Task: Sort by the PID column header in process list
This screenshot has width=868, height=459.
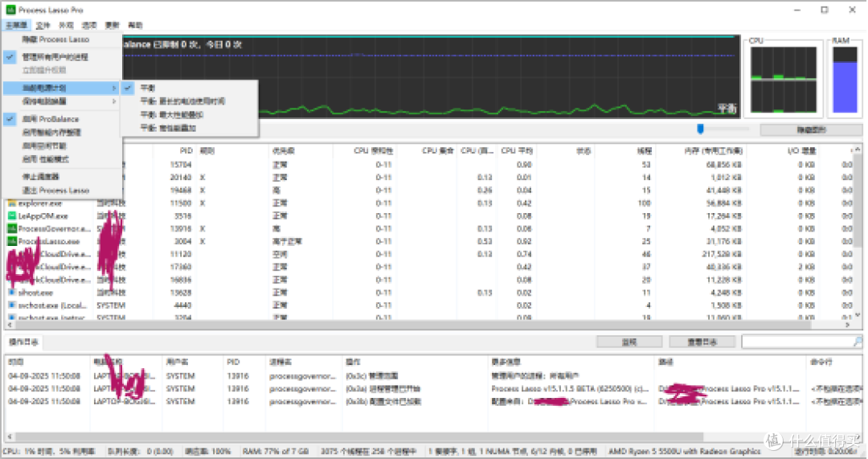Action: (186, 150)
